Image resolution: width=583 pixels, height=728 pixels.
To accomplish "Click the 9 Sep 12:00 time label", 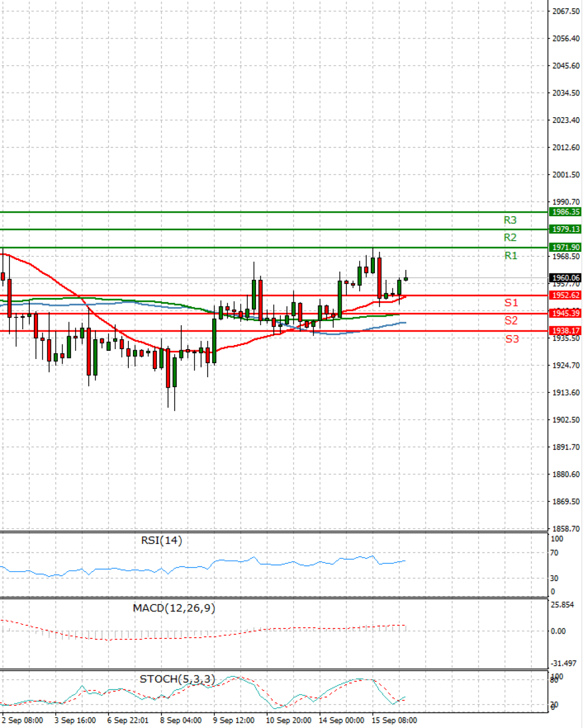I will (234, 720).
